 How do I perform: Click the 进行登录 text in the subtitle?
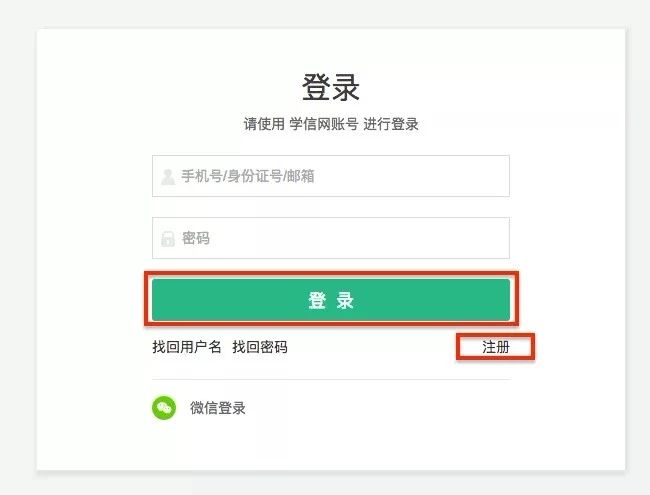390,125
